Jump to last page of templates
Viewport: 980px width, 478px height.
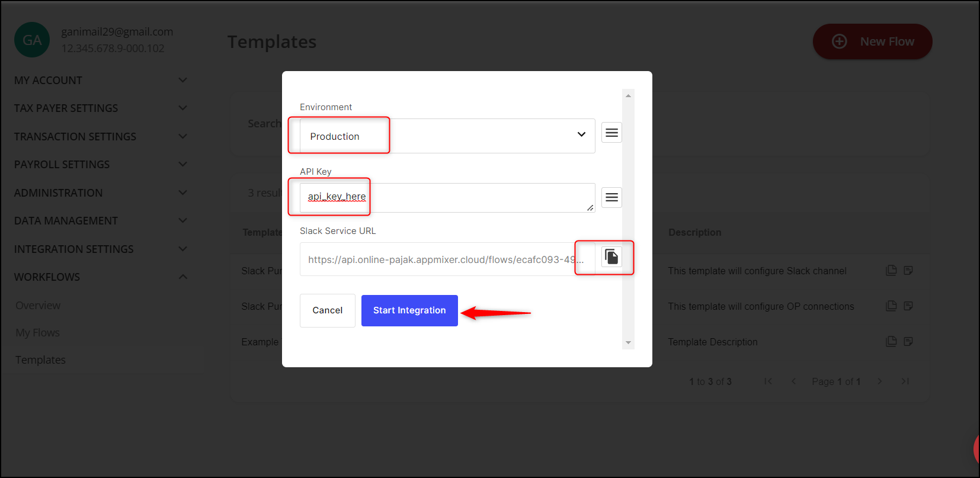905,381
